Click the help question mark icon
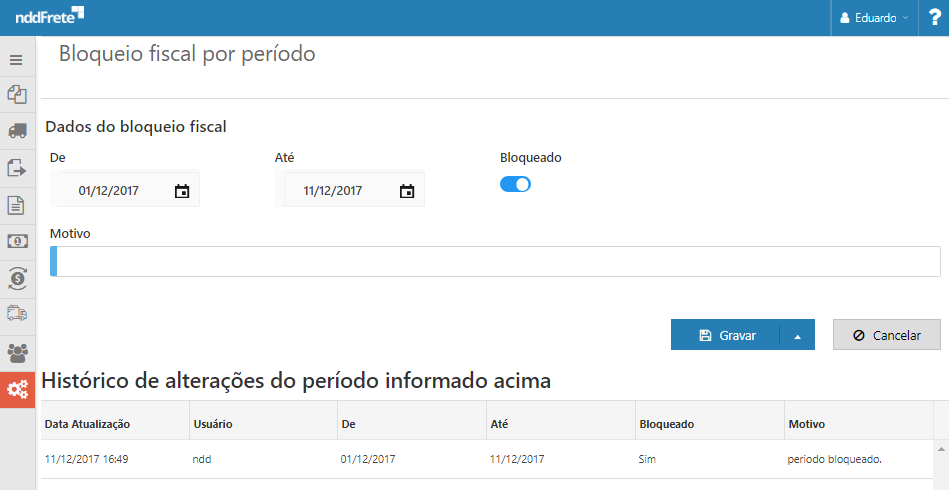The image size is (949, 490). (934, 18)
